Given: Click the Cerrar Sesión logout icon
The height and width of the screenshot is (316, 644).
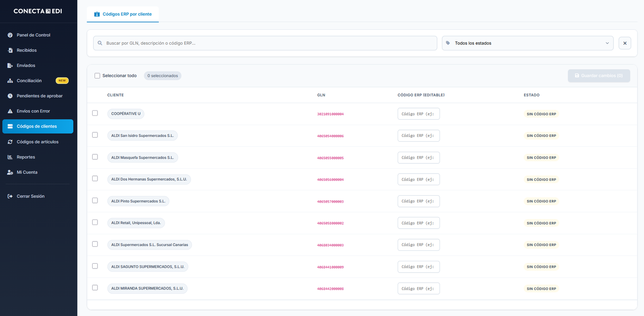Looking at the screenshot, I should 10,196.
